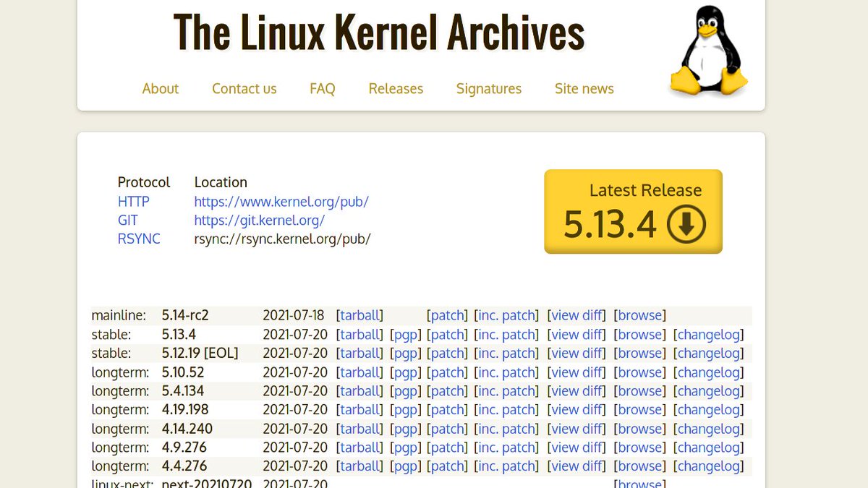Click the 2021-07-18 date cell
The width and height of the screenshot is (868, 488).
[x=295, y=316]
